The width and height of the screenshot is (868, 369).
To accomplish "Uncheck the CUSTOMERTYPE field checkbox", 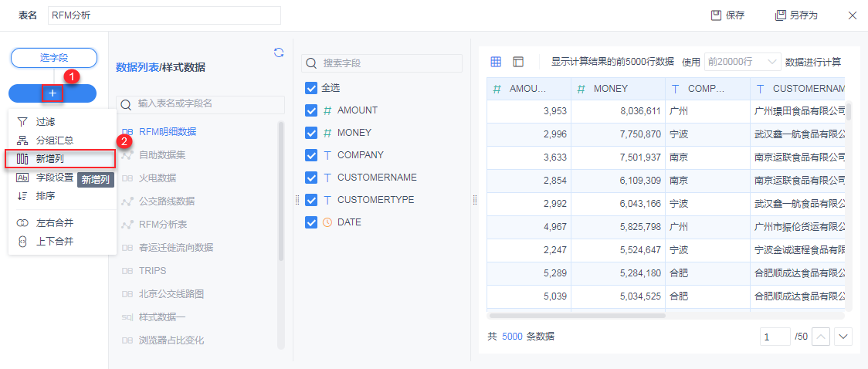I will 311,200.
